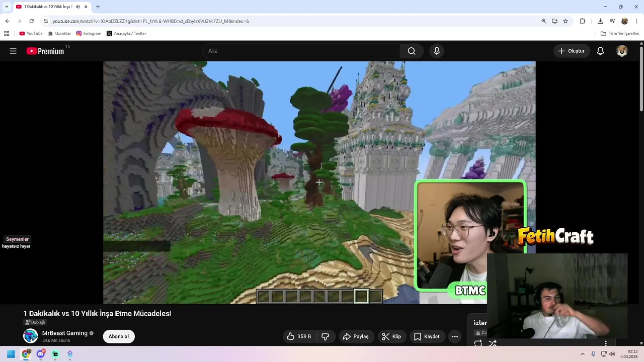
Task: Show hidden system tray icons chevron
Action: [x=583, y=354]
